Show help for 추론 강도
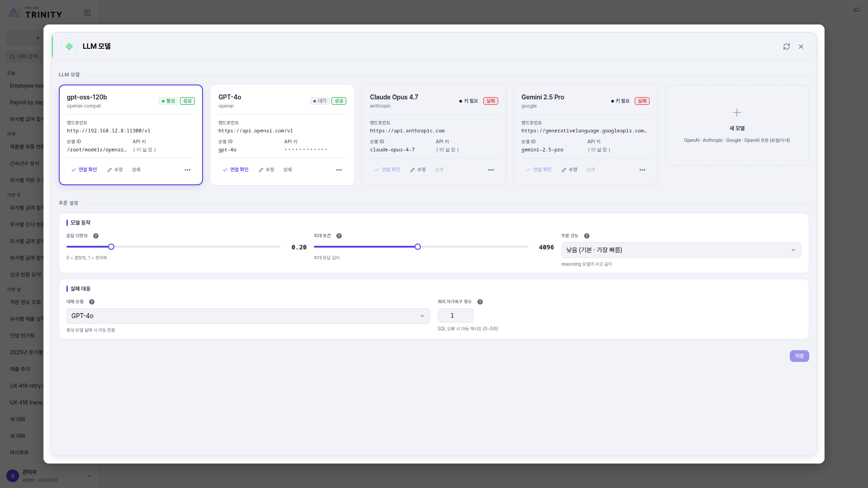868x488 pixels. (x=587, y=236)
